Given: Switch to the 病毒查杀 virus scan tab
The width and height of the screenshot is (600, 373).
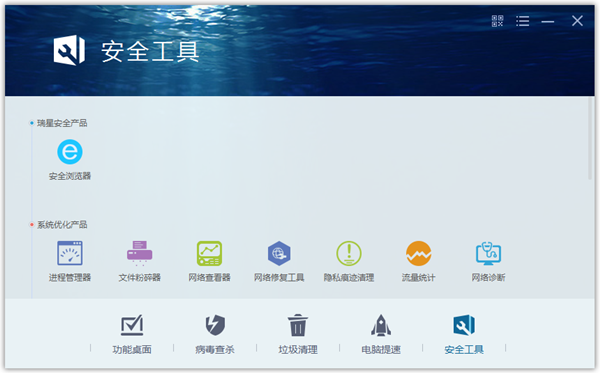Looking at the screenshot, I should pyautogui.click(x=215, y=334).
